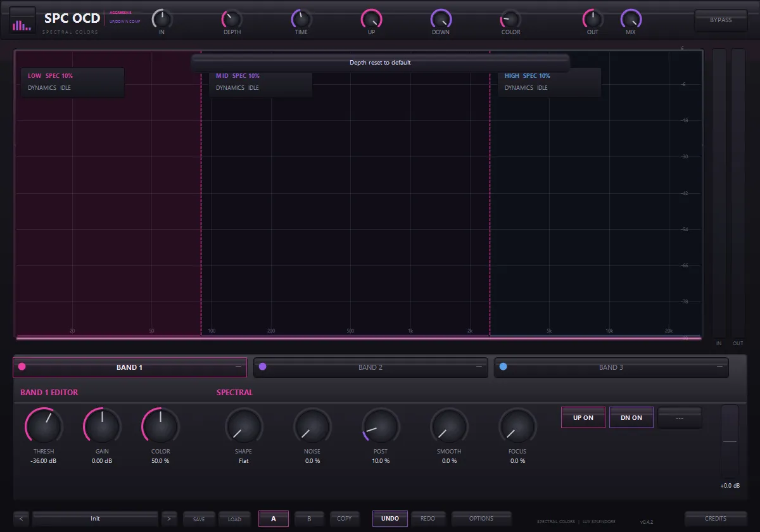Screen dimensions: 760x532
Task: Select the BAND 3 tab
Action: click(611, 367)
